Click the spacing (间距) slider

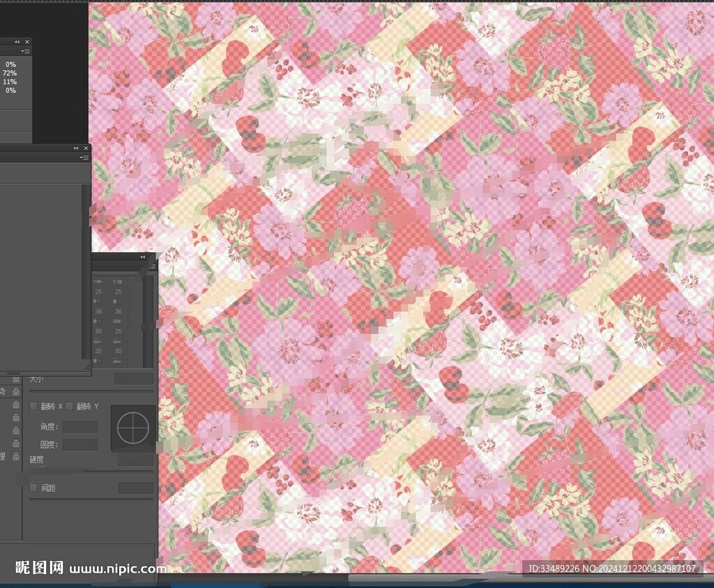[91, 500]
